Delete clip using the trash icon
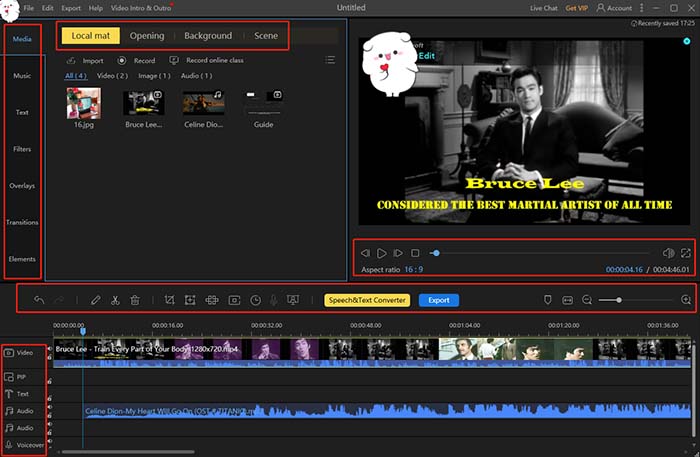 tap(135, 300)
